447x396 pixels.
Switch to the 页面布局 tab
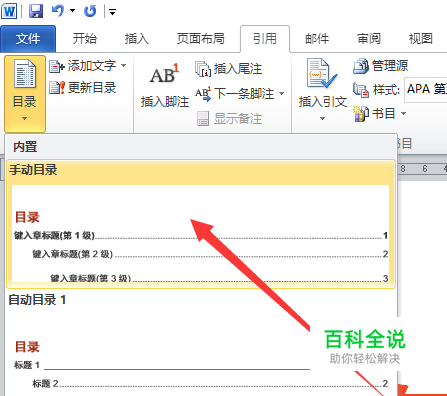201,39
